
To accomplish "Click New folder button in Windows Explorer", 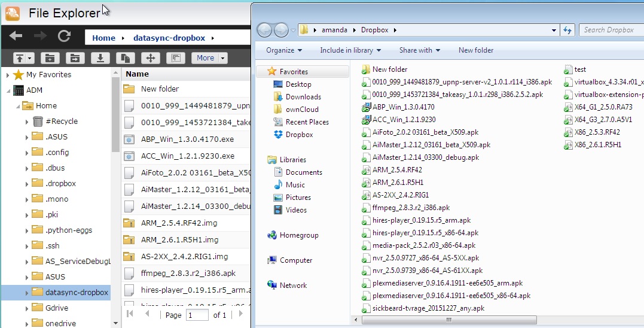I will [476, 50].
